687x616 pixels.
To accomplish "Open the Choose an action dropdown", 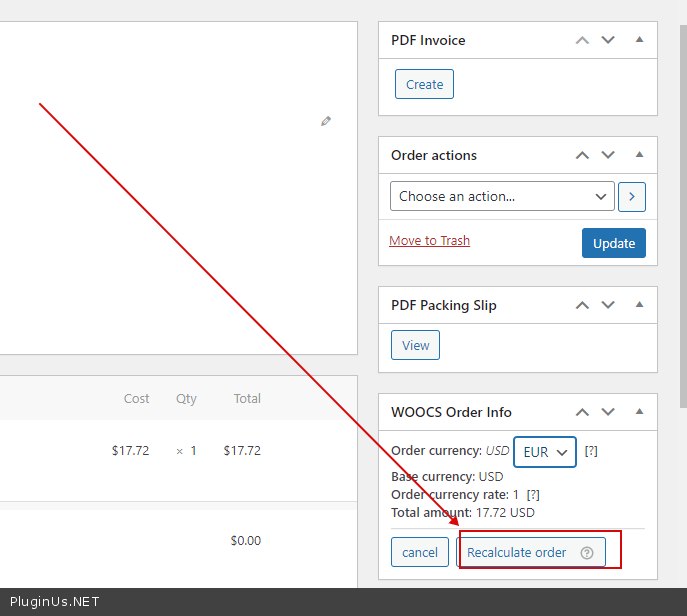I will tap(502, 196).
